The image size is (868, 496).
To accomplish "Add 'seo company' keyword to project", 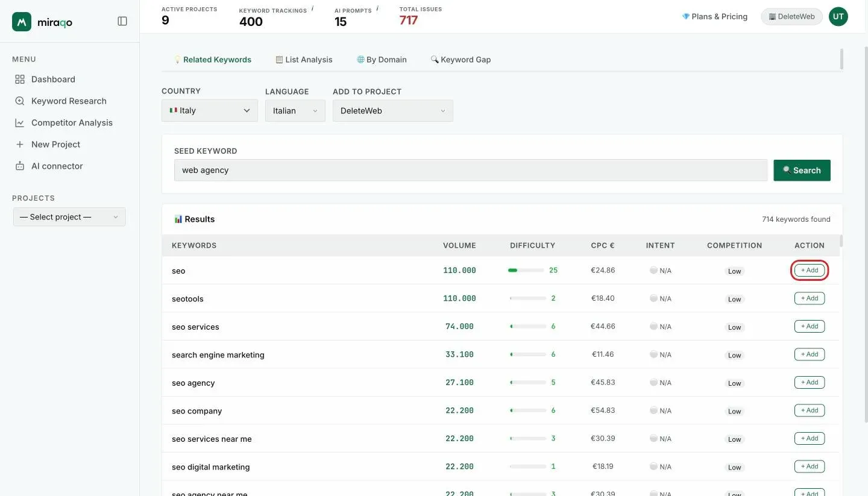I will point(810,410).
